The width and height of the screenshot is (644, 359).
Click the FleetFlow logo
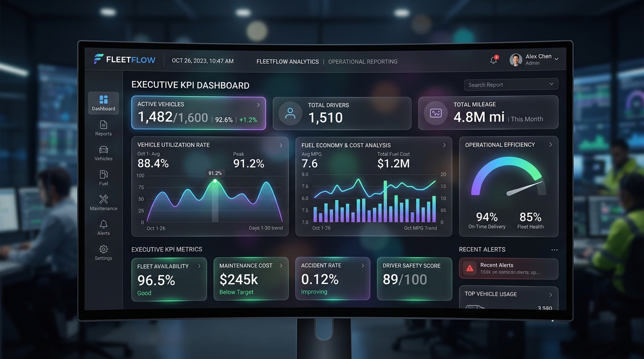pyautogui.click(x=125, y=59)
